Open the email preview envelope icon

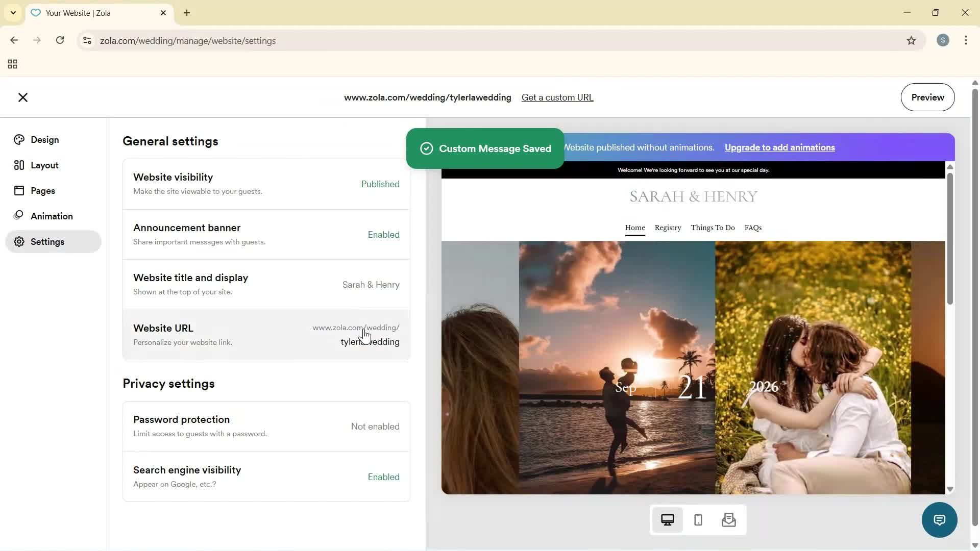point(729,519)
